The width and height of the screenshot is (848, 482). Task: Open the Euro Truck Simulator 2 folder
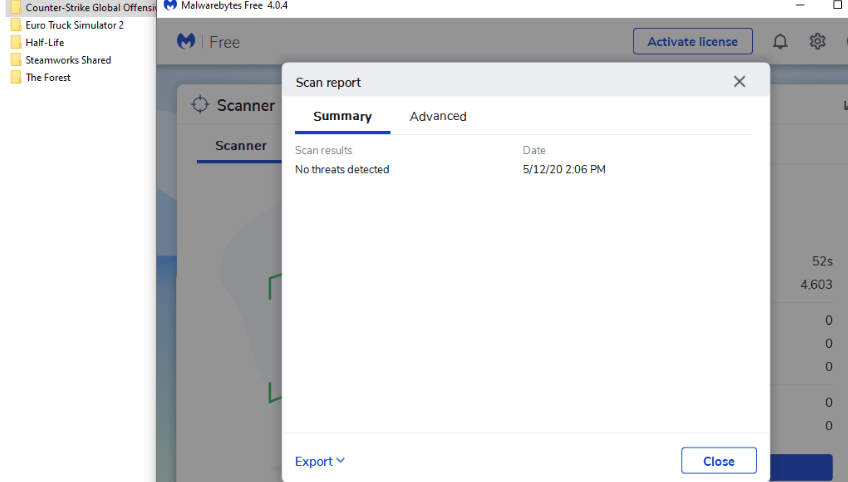click(x=75, y=25)
